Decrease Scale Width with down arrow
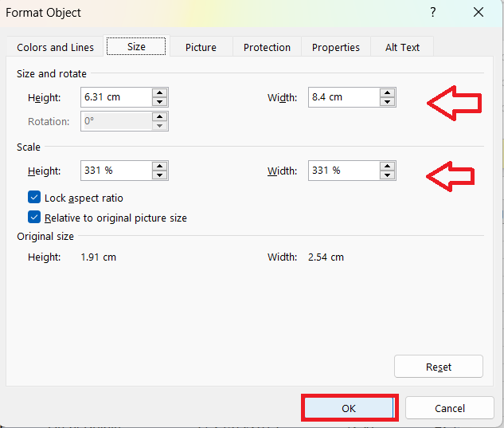The width and height of the screenshot is (504, 428). click(387, 175)
